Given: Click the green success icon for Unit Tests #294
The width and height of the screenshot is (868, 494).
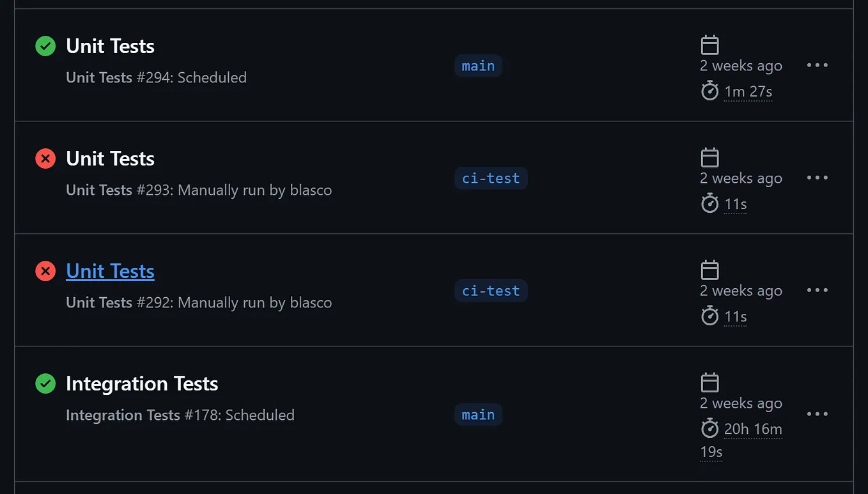Looking at the screenshot, I should pyautogui.click(x=45, y=45).
